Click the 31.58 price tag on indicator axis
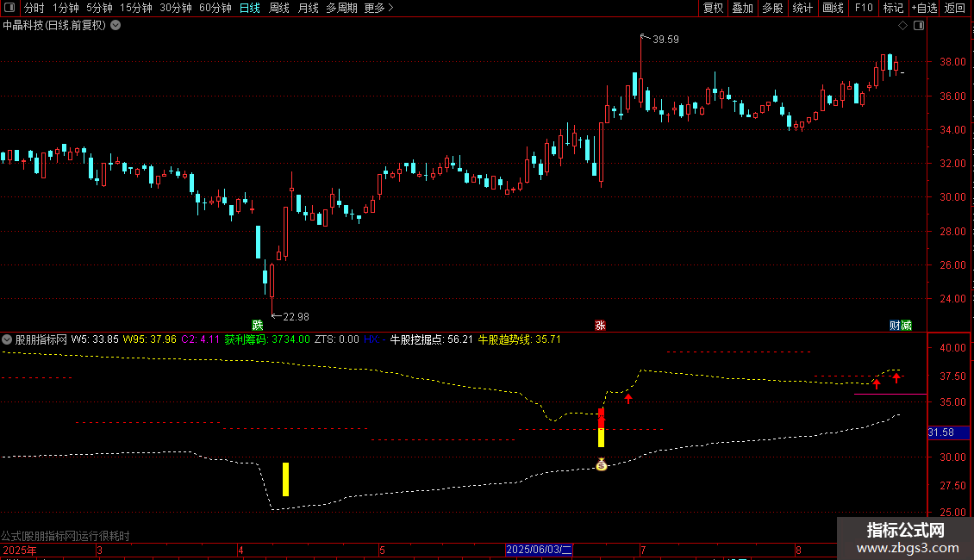The image size is (974, 560). coord(948,432)
